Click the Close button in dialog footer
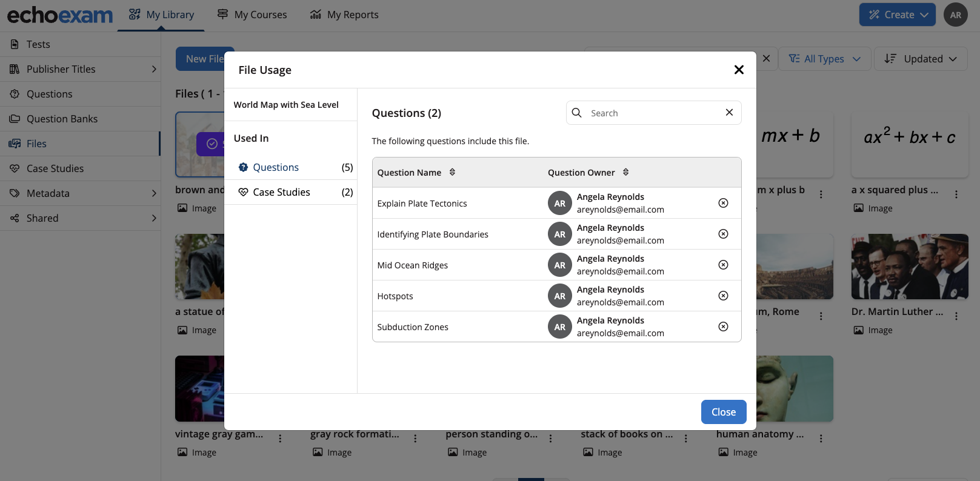The image size is (980, 481). pos(724,412)
